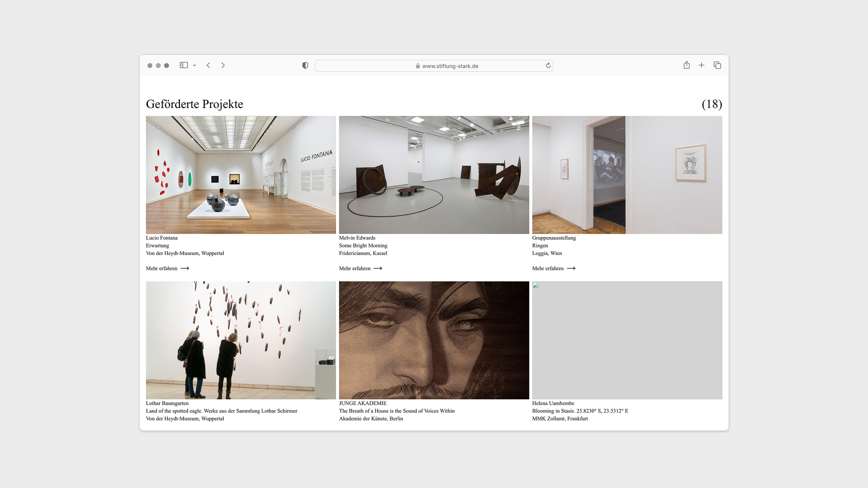
Task: Open the Lucio Fontana exhibition photo
Action: tap(241, 175)
